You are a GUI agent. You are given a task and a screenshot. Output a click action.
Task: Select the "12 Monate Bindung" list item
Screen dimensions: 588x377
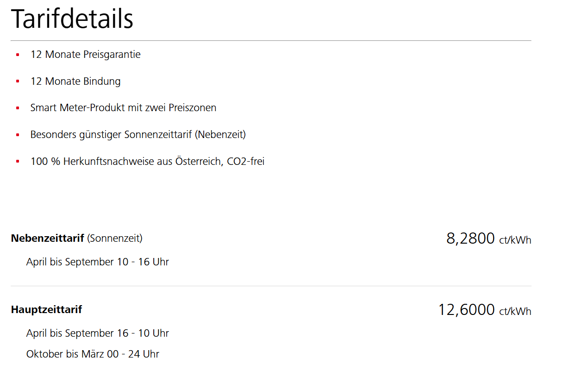coord(75,82)
